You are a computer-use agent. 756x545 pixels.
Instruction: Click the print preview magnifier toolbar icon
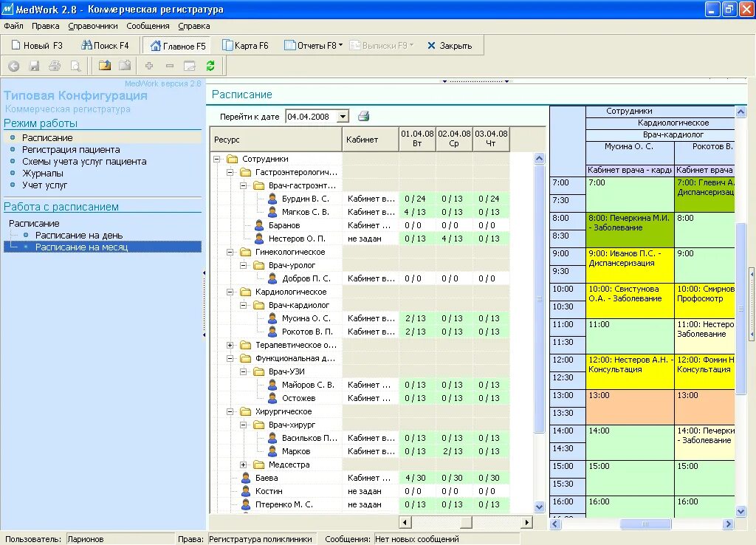click(76, 66)
